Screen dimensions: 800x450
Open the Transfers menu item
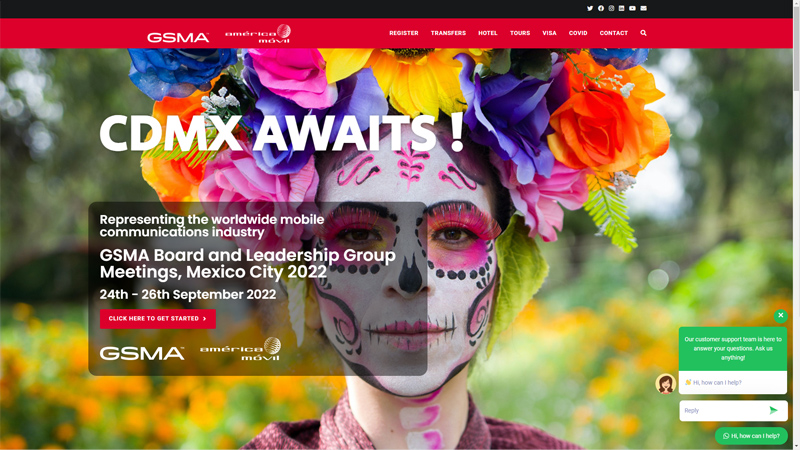pyautogui.click(x=448, y=33)
